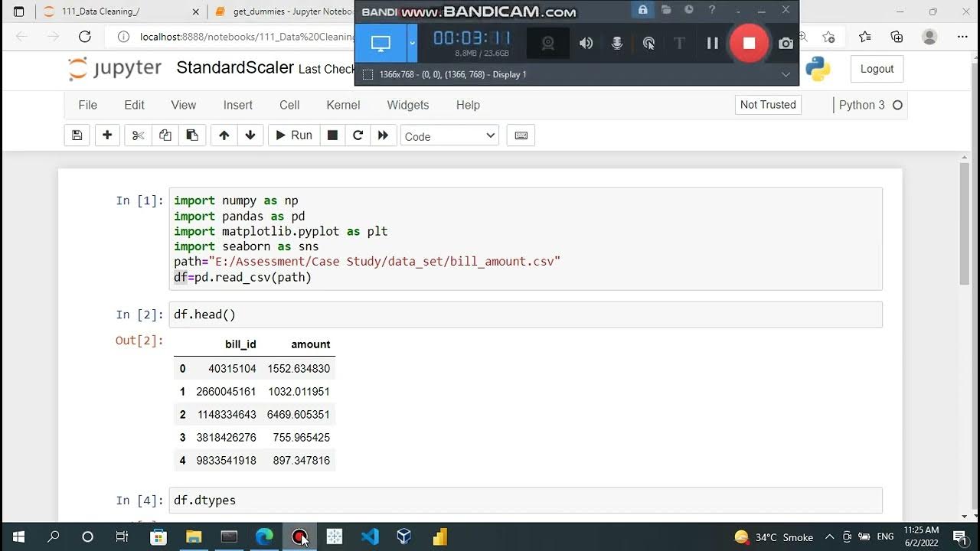This screenshot has height=551, width=980.
Task: Select Bandicam screen recording mode
Action: pyautogui.click(x=381, y=43)
